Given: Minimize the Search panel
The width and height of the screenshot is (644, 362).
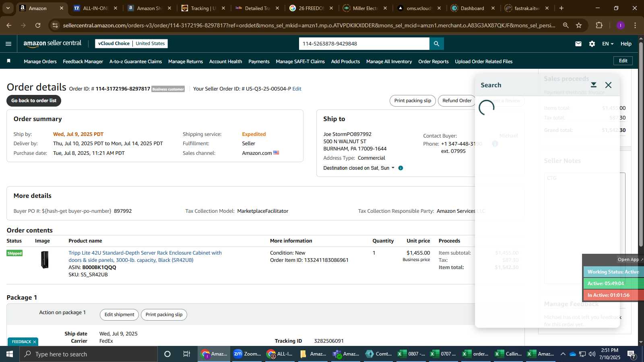Looking at the screenshot, I should tap(594, 85).
